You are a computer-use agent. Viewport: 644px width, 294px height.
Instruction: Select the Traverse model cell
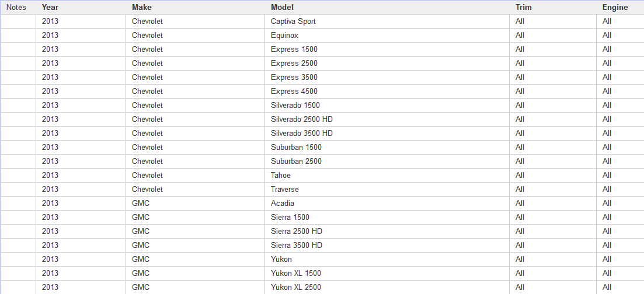tap(284, 190)
